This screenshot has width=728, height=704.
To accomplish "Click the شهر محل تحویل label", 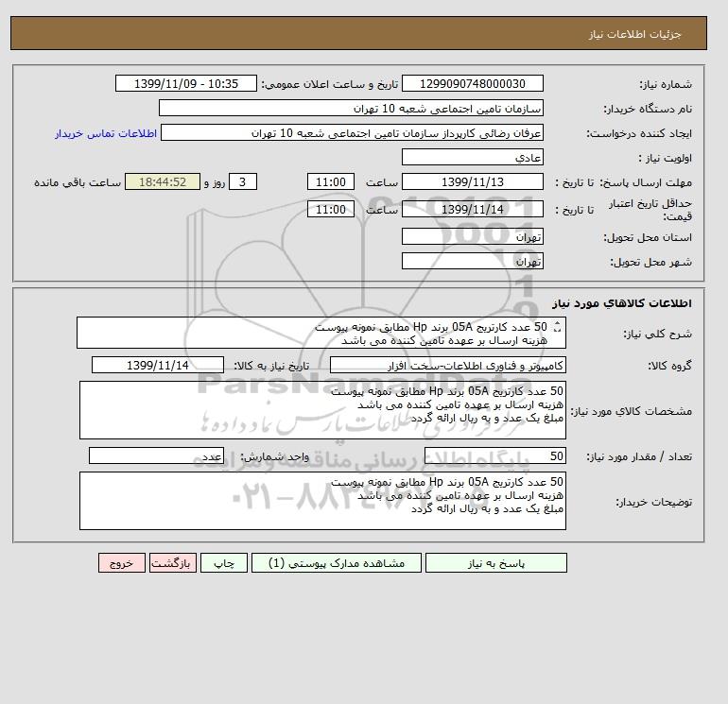I will click(650, 262).
